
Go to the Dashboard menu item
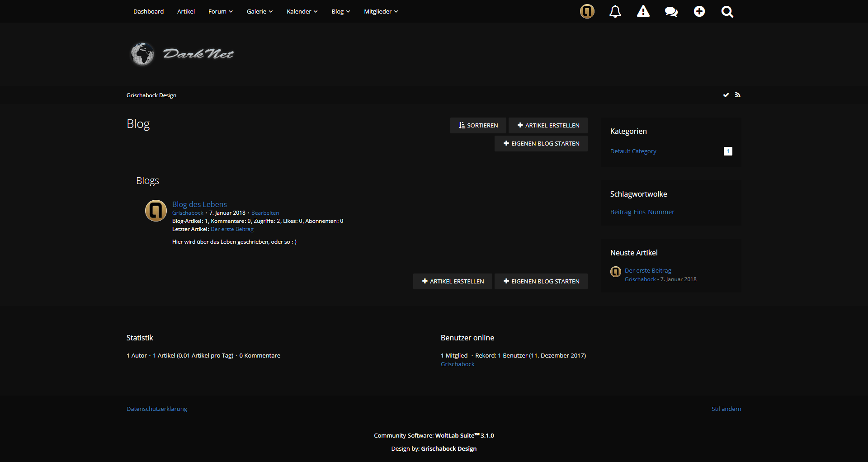[x=148, y=11]
